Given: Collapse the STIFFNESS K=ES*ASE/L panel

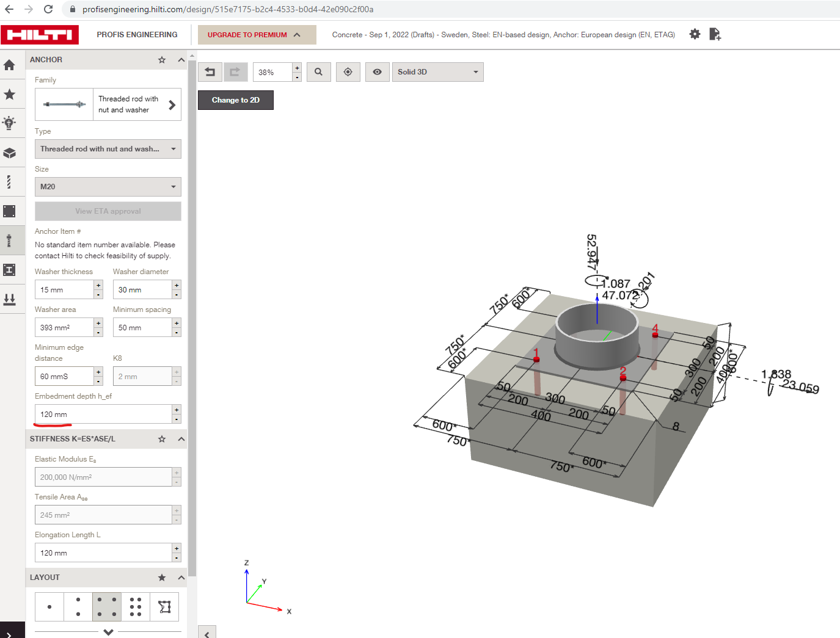Looking at the screenshot, I should click(180, 438).
